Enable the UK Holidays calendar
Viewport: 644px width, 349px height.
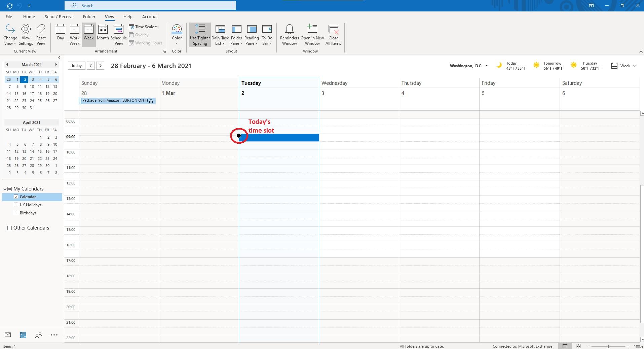point(16,205)
